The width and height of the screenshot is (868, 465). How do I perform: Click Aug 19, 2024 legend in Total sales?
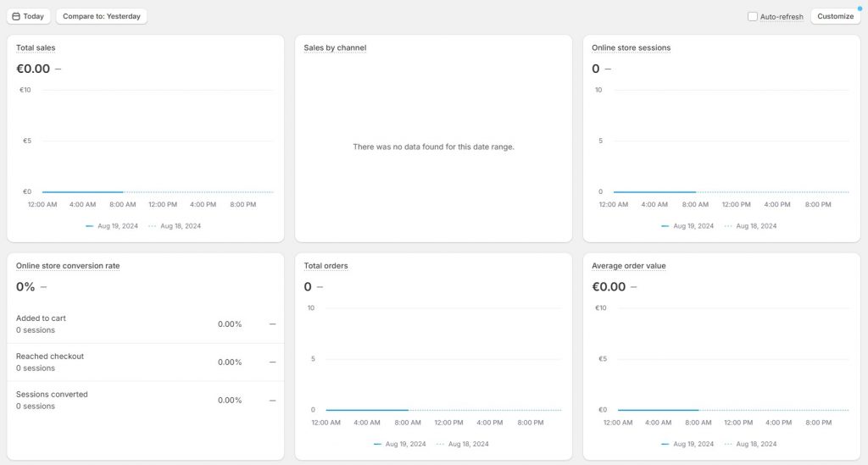click(112, 226)
